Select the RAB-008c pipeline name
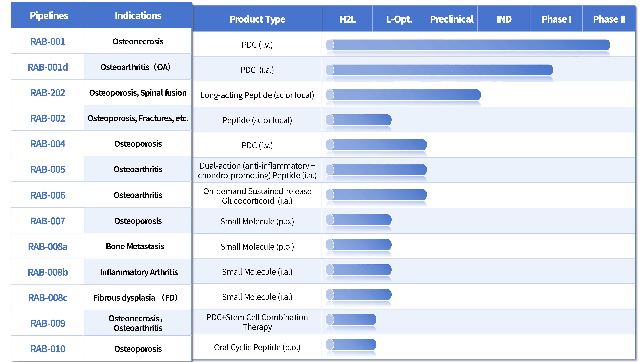Image resolution: width=644 pixels, height=362 pixels. pos(48,298)
